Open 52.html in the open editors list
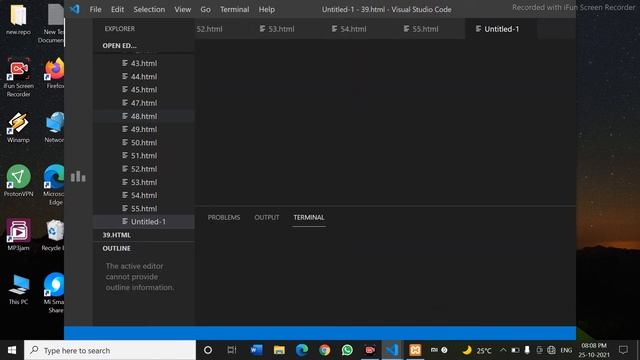Image resolution: width=640 pixels, height=360 pixels. [x=144, y=169]
